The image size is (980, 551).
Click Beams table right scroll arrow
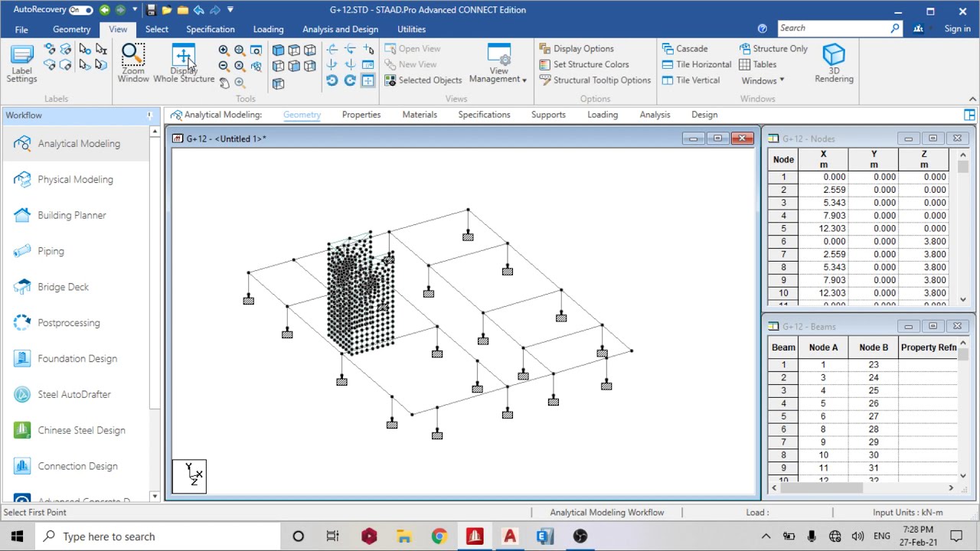(x=951, y=487)
